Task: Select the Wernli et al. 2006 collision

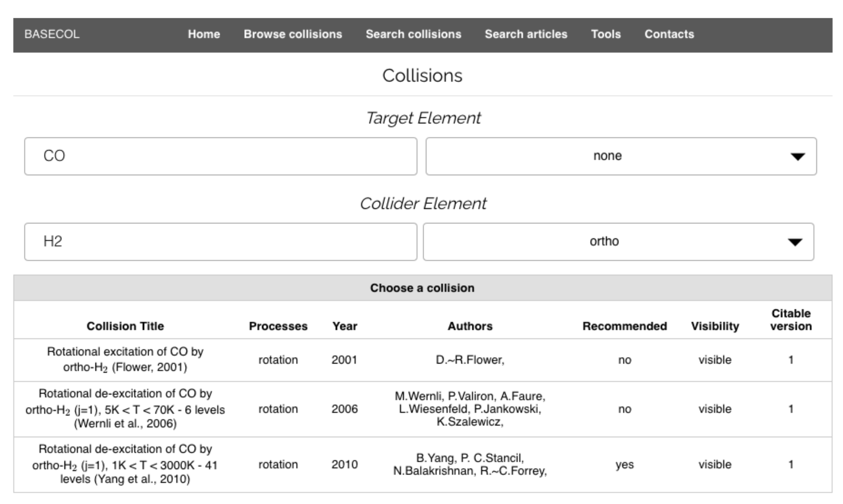Action: point(125,409)
